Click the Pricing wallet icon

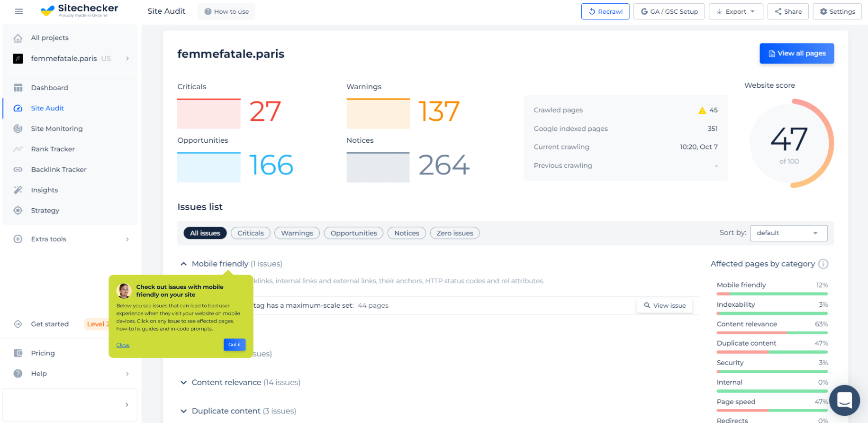point(18,353)
